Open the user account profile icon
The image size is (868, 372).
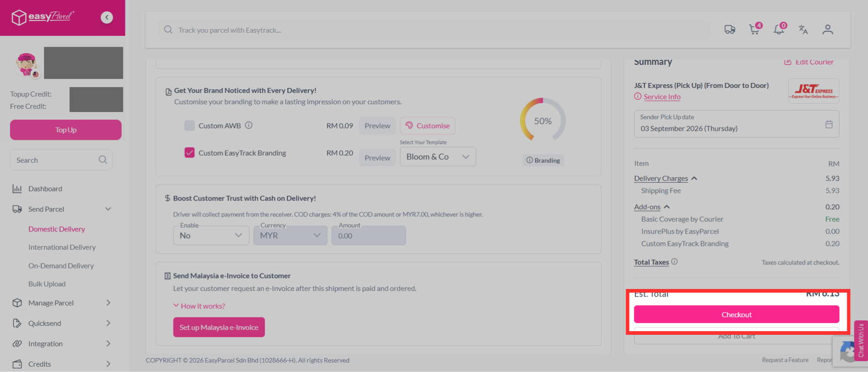click(x=828, y=30)
